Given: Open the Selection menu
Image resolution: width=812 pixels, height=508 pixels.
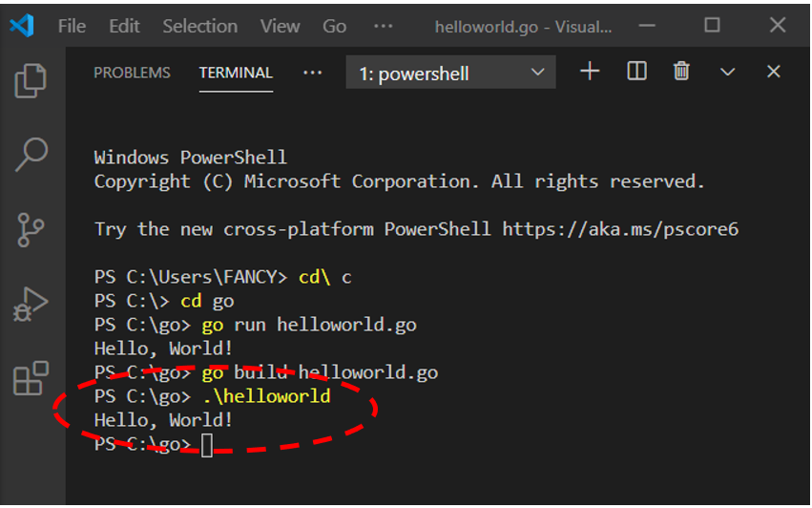Looking at the screenshot, I should click(x=199, y=26).
